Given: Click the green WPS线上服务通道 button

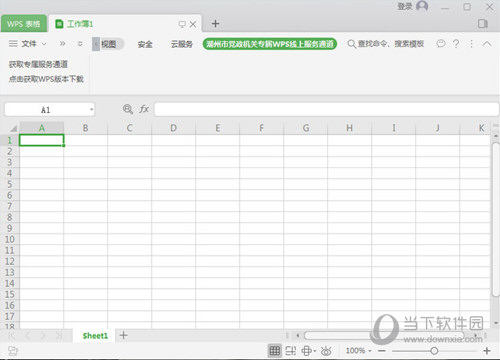Looking at the screenshot, I should coord(270,44).
